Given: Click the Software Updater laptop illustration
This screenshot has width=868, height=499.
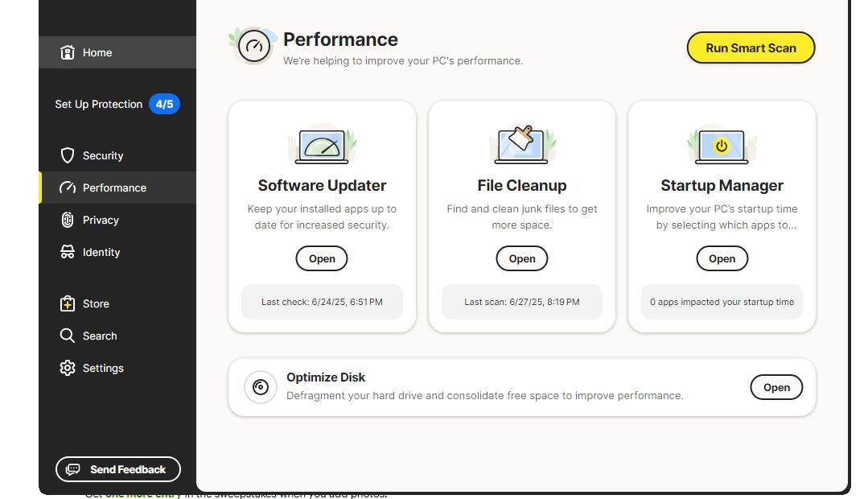Looking at the screenshot, I should tap(322, 146).
